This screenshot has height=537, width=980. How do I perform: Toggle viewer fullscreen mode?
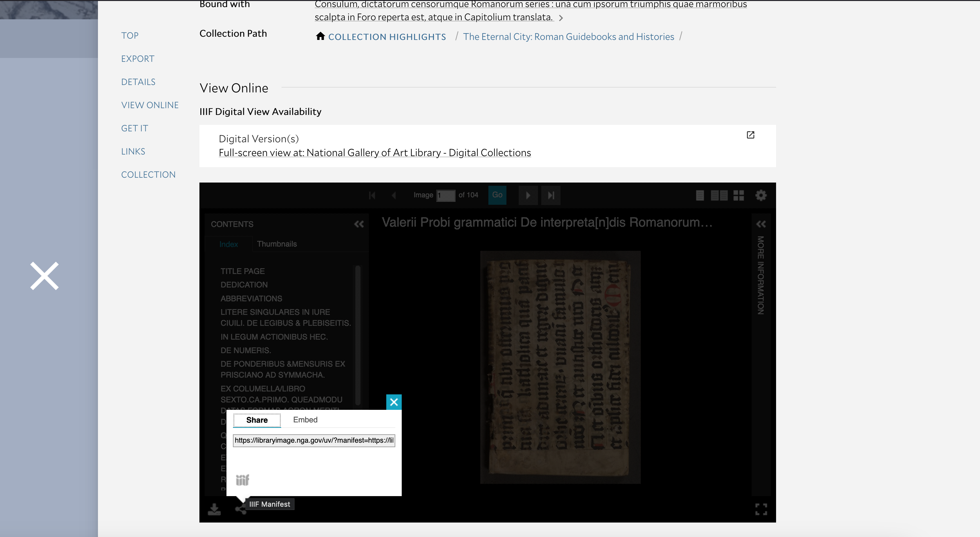point(761,509)
